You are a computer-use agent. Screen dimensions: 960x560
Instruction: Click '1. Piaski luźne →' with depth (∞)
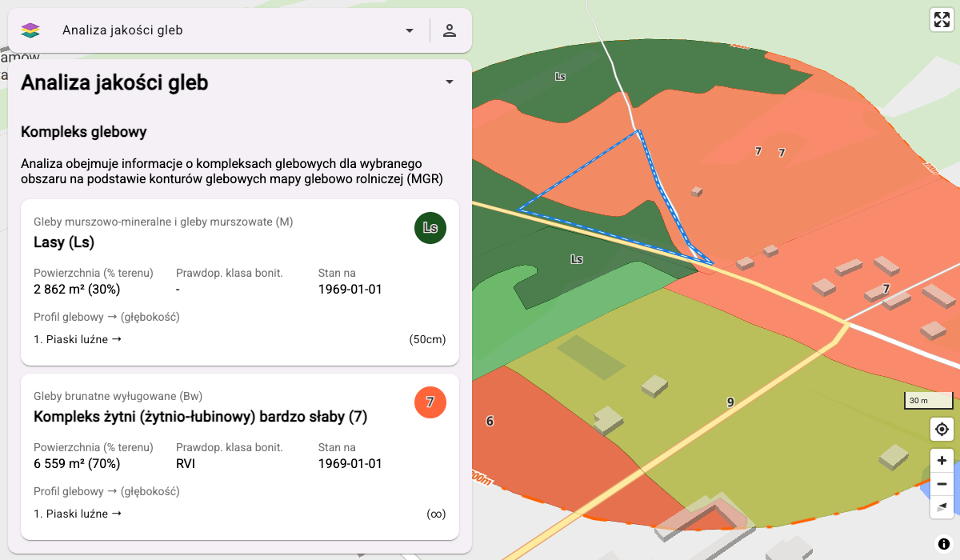coord(78,514)
